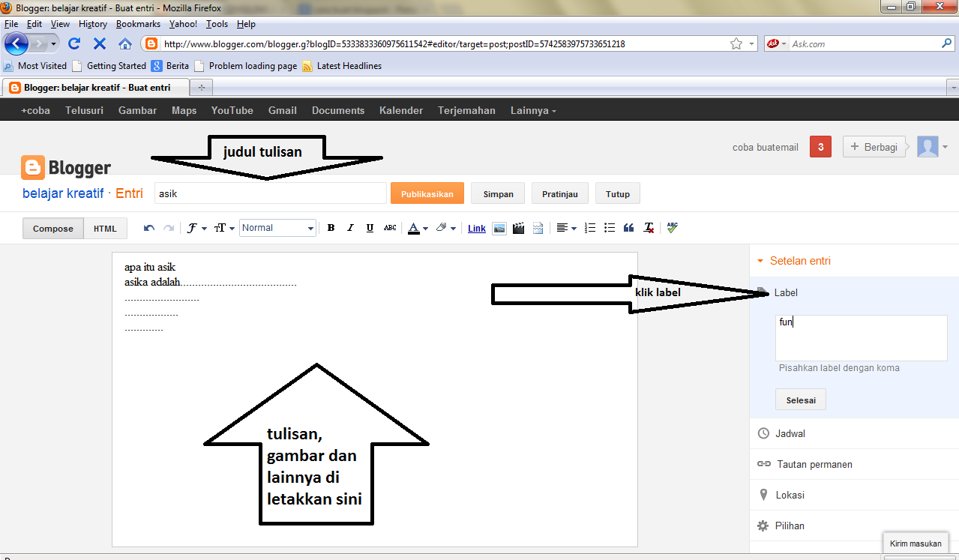Insert a video with clapperboard icon
Viewport: 959px width, 560px height.
click(x=518, y=228)
